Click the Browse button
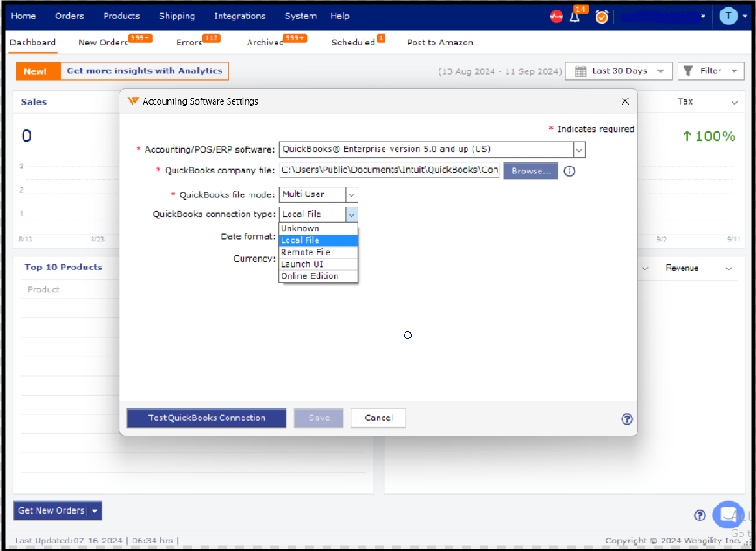The width and height of the screenshot is (756, 551). click(x=531, y=171)
